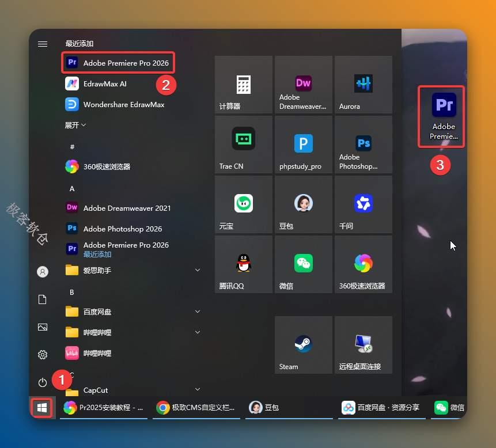Image resolution: width=496 pixels, height=448 pixels.
Task: Open Settings gear in Start sidebar
Action: pos(43,355)
